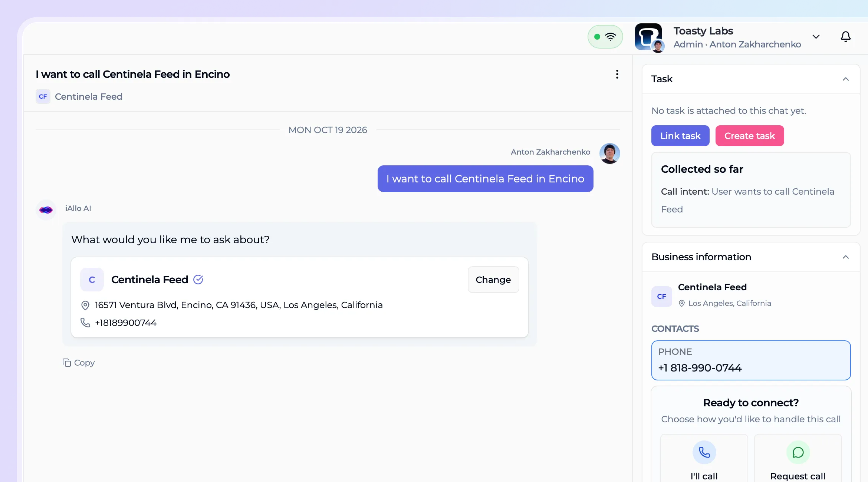Click the address 16571 Ventura Blvd text
Screen dimensions: 868x482
(x=239, y=305)
